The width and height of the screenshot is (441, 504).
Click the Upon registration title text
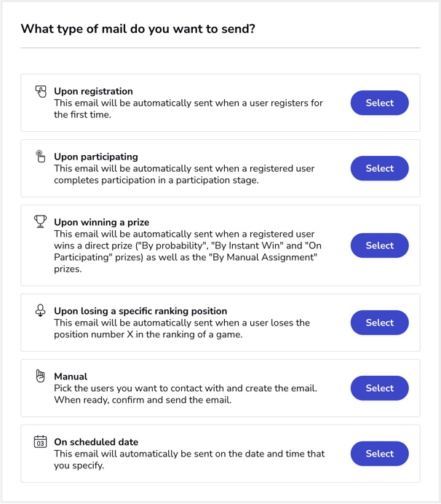pos(93,91)
